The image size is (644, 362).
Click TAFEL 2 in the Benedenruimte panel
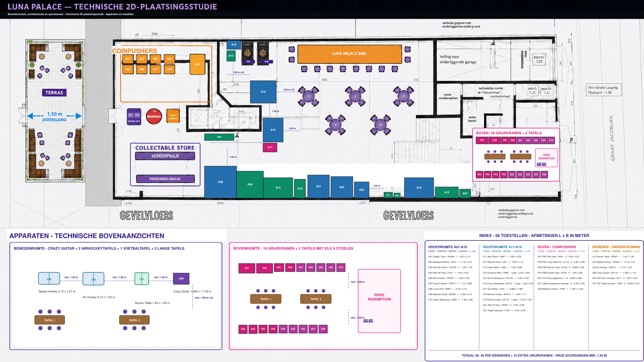[134, 320]
